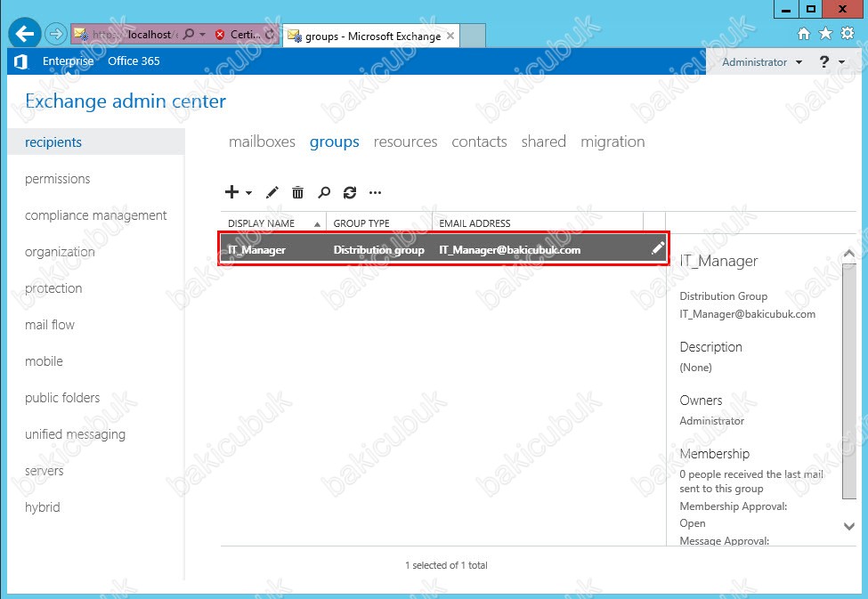This screenshot has height=599, width=868.
Task: Open the browser Tools gear icon
Action: [848, 33]
